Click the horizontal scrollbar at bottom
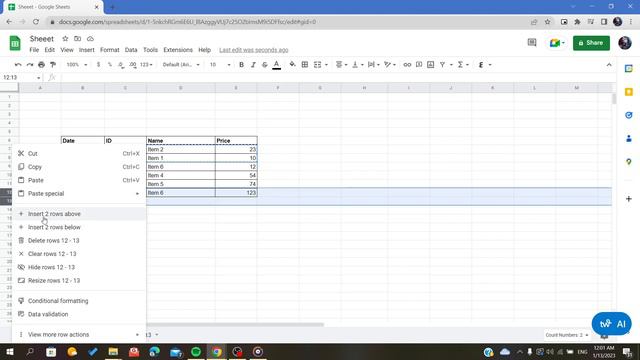 (235, 325)
